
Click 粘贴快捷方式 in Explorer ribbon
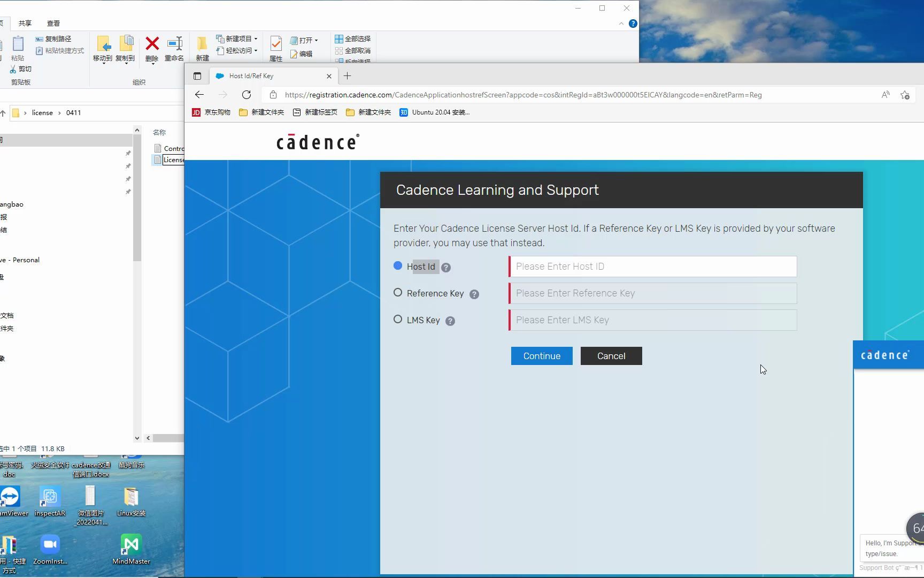(x=60, y=51)
